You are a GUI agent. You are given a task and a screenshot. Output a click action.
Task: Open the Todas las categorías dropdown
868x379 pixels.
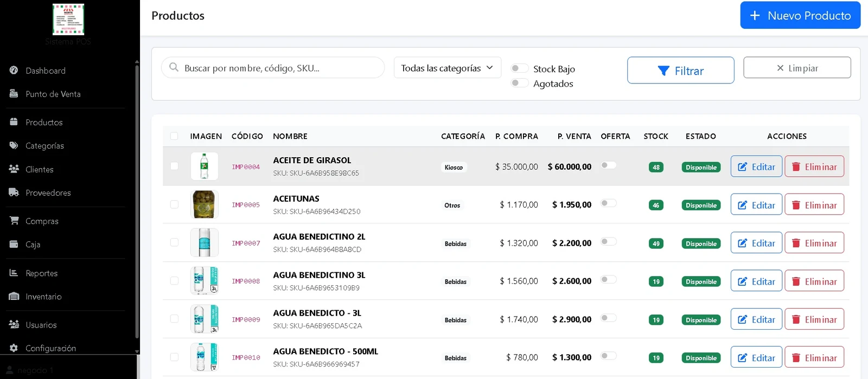(447, 68)
